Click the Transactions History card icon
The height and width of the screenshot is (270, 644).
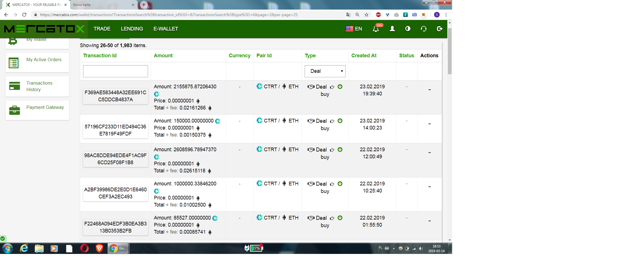(x=14, y=86)
